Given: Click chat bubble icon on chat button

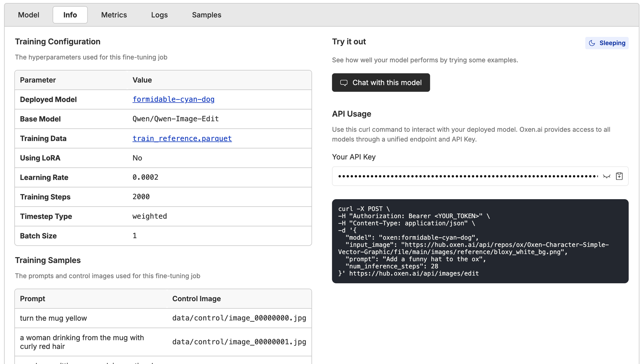Looking at the screenshot, I should 344,83.
